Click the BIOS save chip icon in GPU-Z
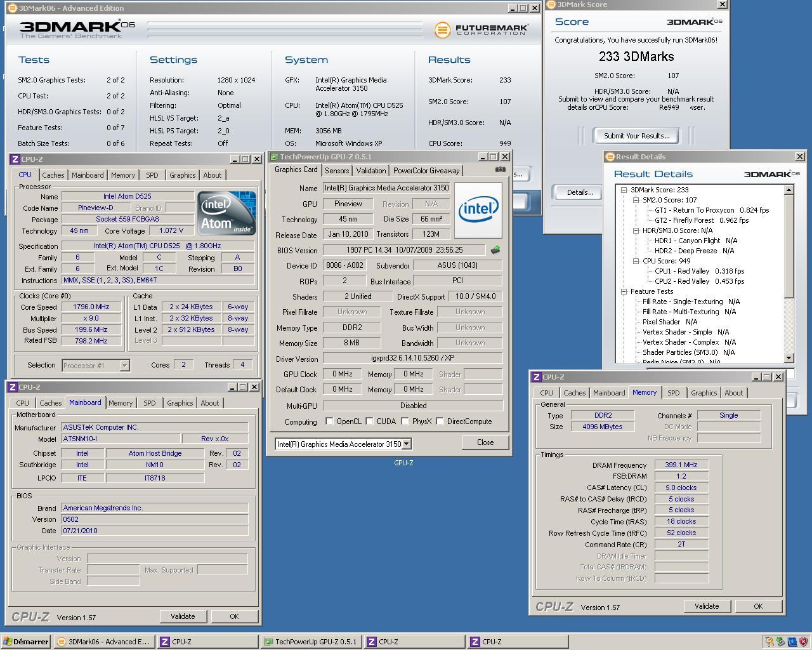812x650 pixels. [495, 250]
